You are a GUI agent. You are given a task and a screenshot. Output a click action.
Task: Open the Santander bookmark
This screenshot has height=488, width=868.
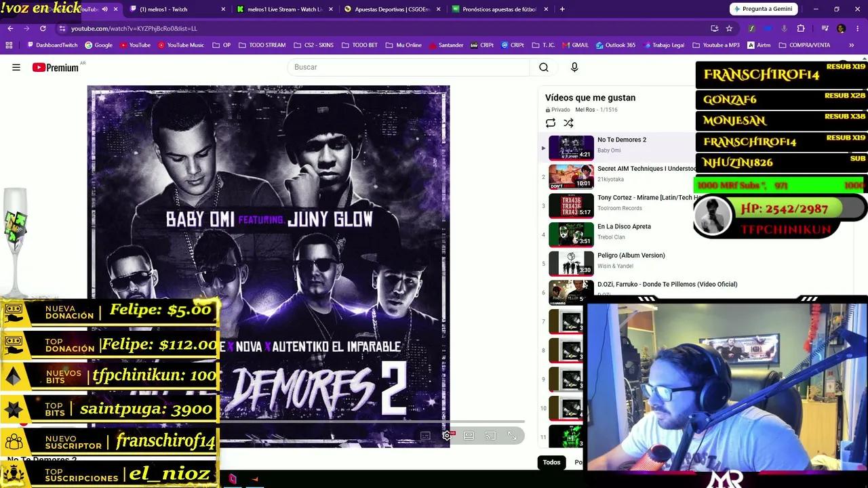pos(446,45)
